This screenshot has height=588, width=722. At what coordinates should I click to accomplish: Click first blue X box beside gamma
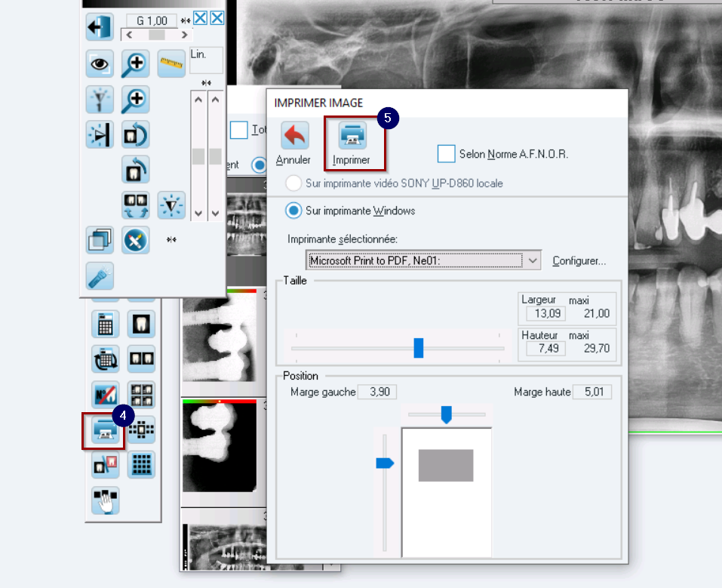pos(200,18)
